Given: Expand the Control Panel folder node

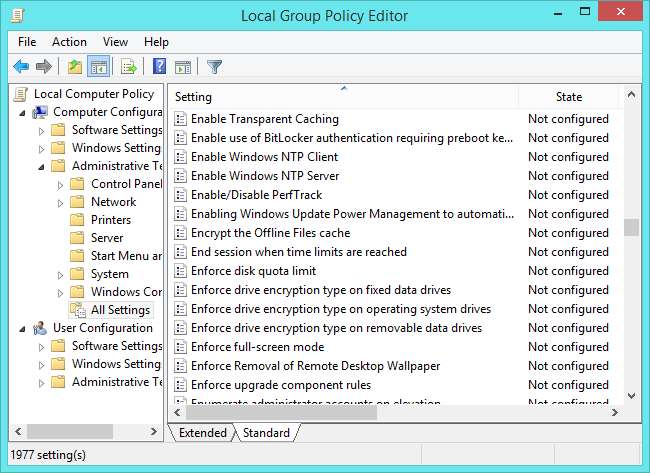Looking at the screenshot, I should [60, 184].
